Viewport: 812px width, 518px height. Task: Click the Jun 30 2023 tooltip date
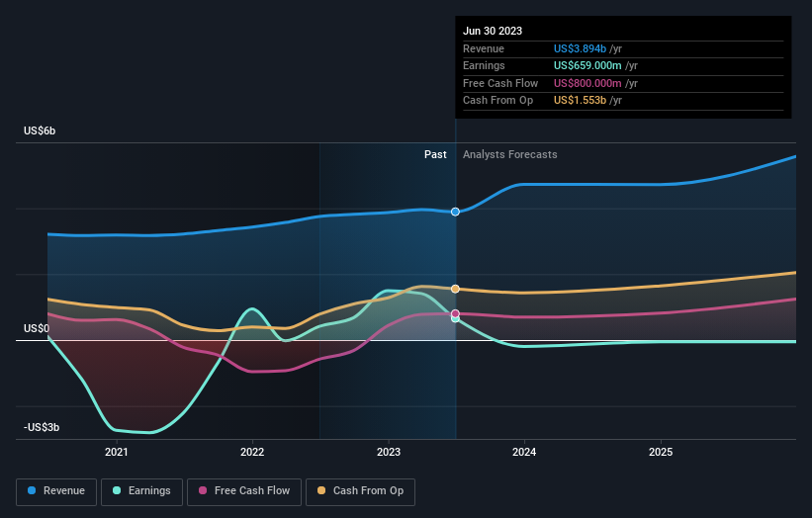493,31
